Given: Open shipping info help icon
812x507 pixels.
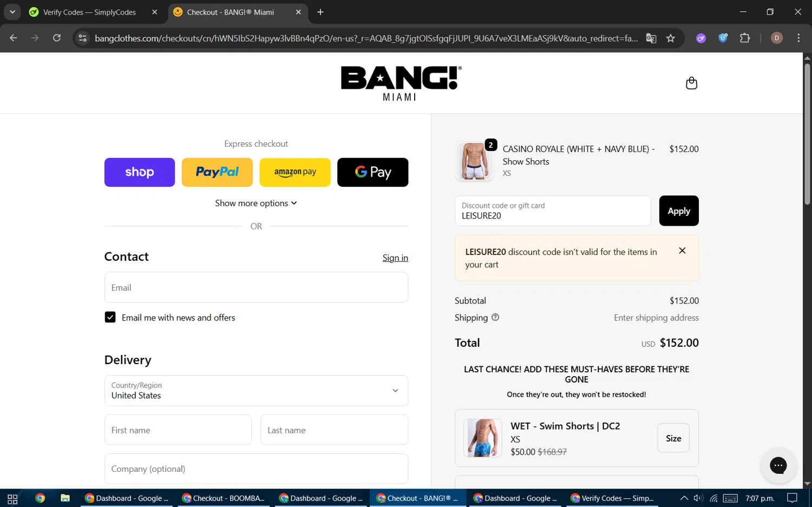Looking at the screenshot, I should click(495, 317).
